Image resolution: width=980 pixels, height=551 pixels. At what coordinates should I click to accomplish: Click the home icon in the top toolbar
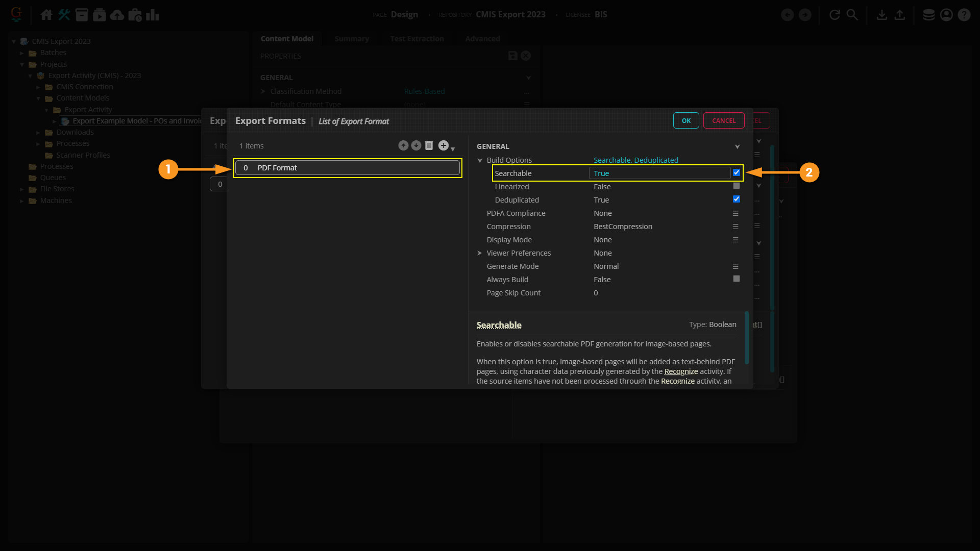click(46, 15)
